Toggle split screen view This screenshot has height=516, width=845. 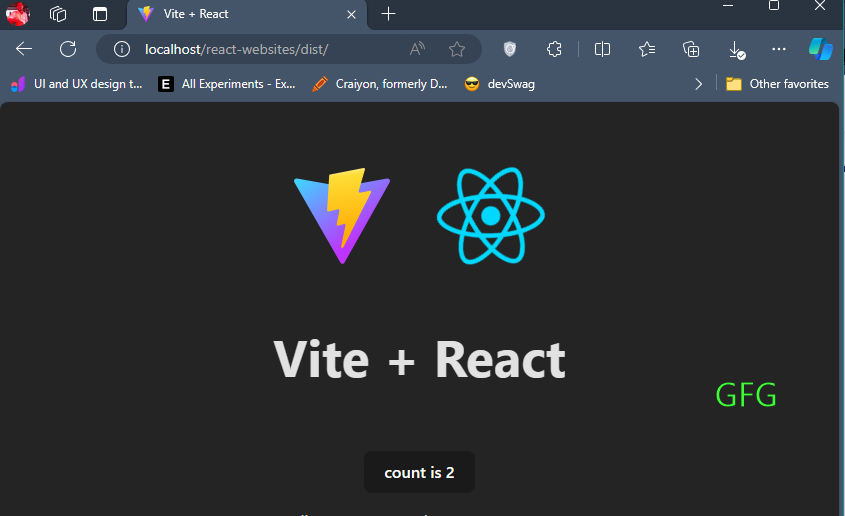[x=602, y=49]
